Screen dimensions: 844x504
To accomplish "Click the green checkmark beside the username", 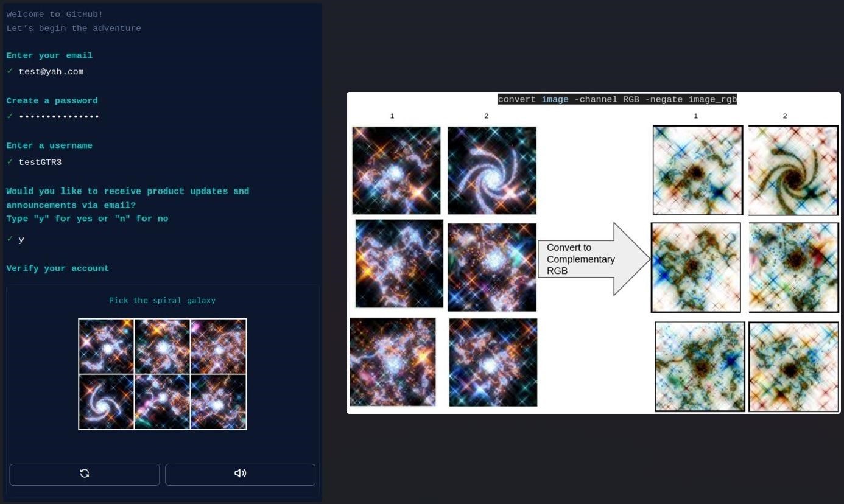I will (10, 162).
